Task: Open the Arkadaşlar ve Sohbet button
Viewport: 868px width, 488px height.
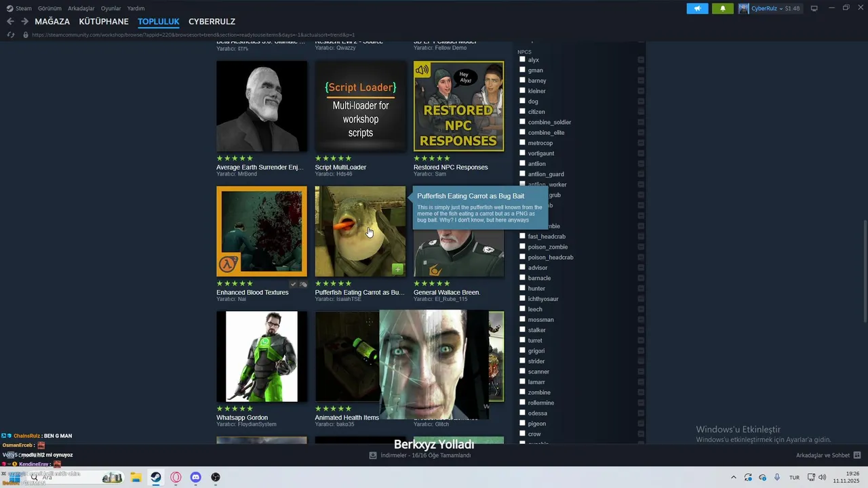Action: point(829,455)
